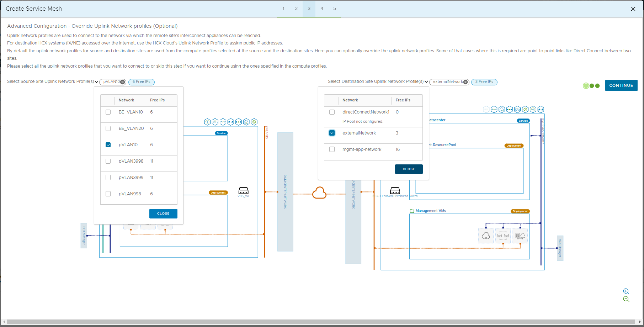This screenshot has width=644, height=327.
Task: Click second hexagon service icon at source site
Action: (215, 122)
